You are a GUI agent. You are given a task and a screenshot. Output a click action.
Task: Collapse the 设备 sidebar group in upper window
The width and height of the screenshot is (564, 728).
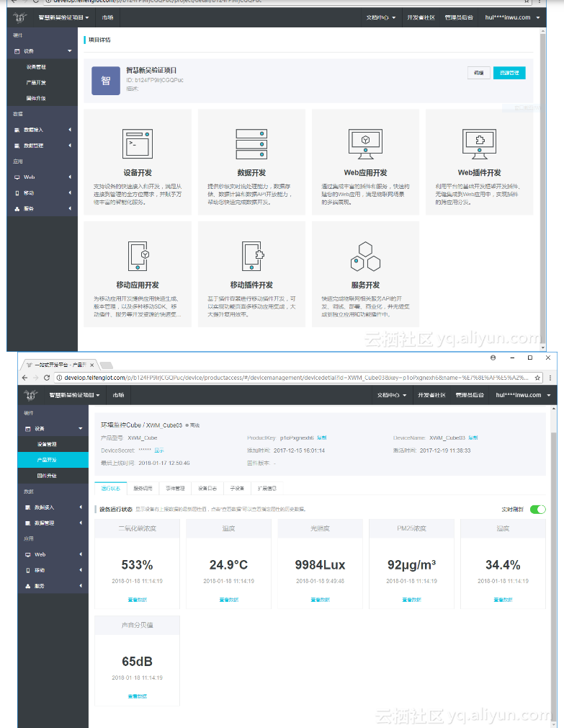pos(70,51)
